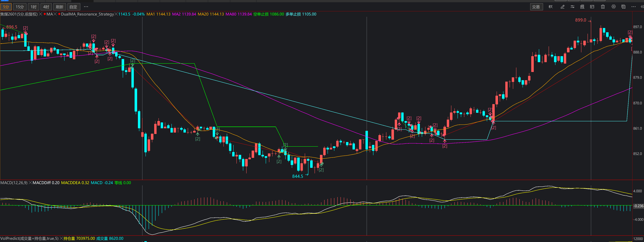This screenshot has height=242, width=644.
Task: Click the 零线 0.00 readout
Action: [123, 183]
